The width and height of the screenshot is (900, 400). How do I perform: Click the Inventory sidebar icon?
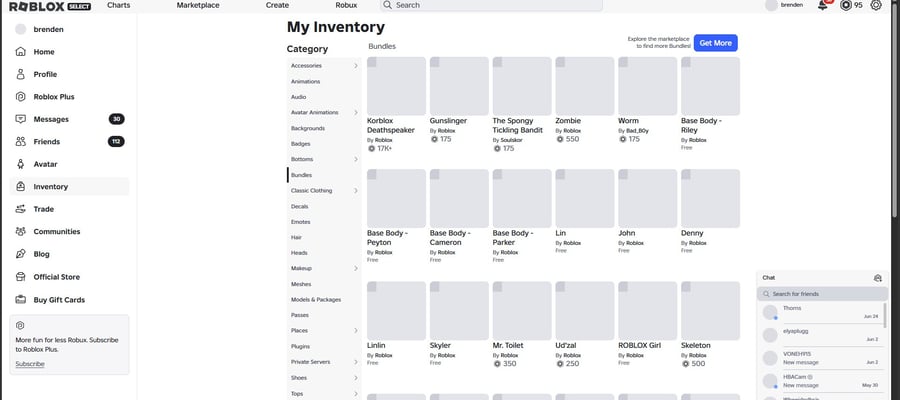click(x=21, y=187)
